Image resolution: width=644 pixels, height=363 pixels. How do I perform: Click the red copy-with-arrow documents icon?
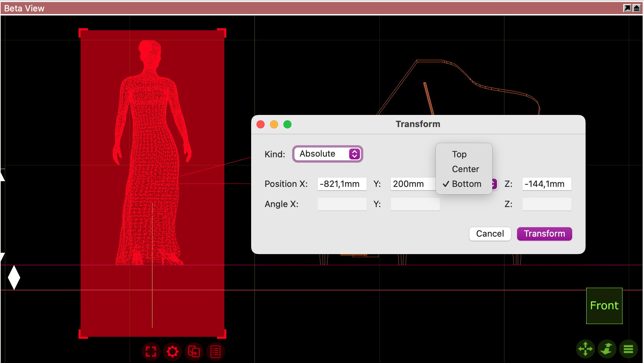pos(194,352)
